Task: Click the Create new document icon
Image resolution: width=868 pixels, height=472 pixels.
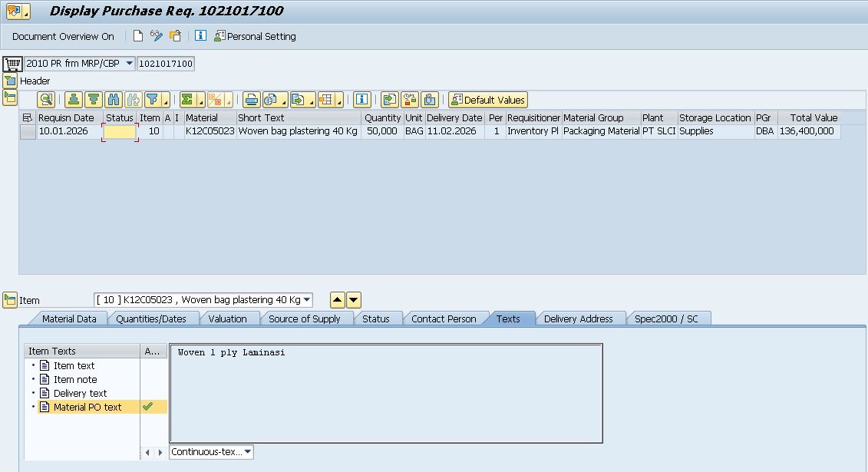Action: coord(138,36)
